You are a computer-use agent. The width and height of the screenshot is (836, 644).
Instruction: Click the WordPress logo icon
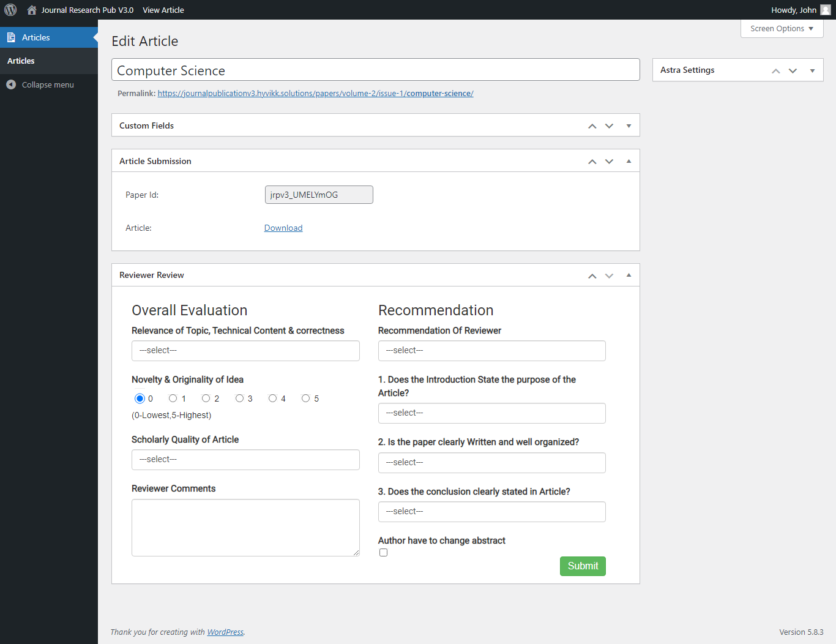click(10, 10)
